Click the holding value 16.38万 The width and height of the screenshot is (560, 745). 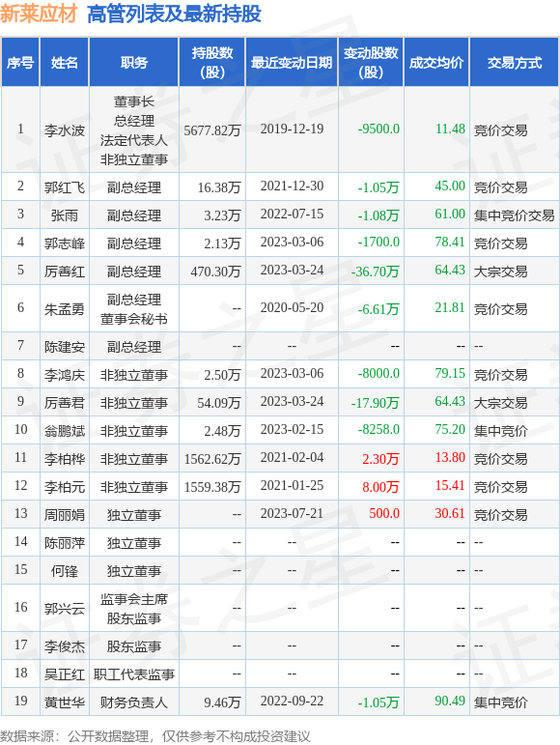click(219, 187)
